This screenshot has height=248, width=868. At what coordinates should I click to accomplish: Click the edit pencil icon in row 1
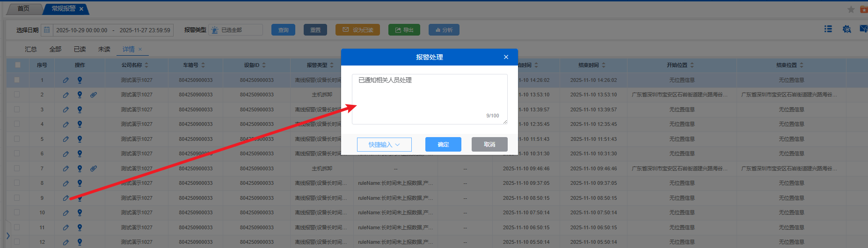tap(66, 80)
